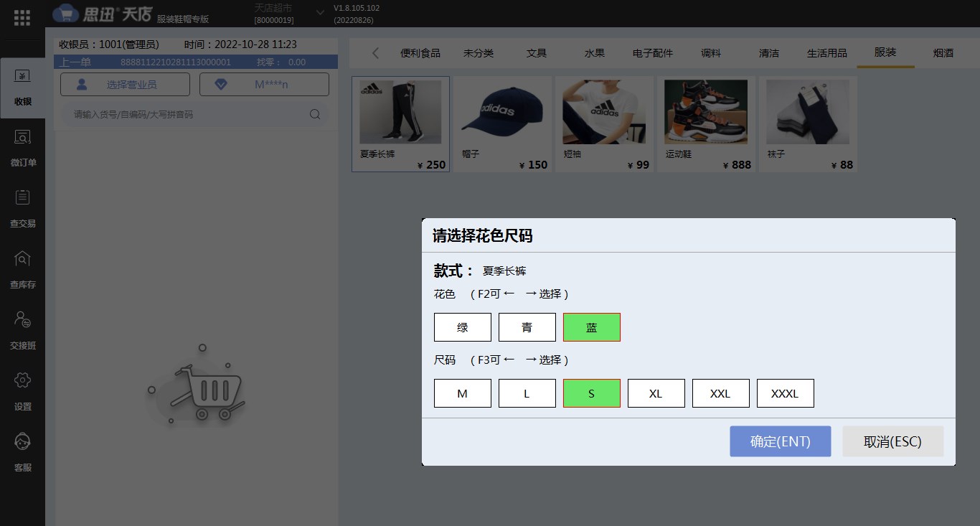The width and height of the screenshot is (980, 526).
Task: Open 设置 settings from the sidebar
Action: click(x=22, y=393)
